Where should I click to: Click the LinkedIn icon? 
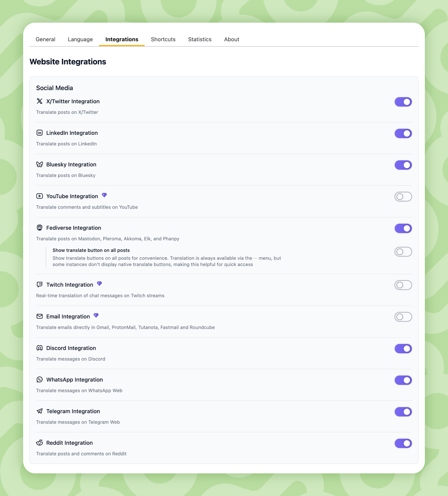(40, 133)
